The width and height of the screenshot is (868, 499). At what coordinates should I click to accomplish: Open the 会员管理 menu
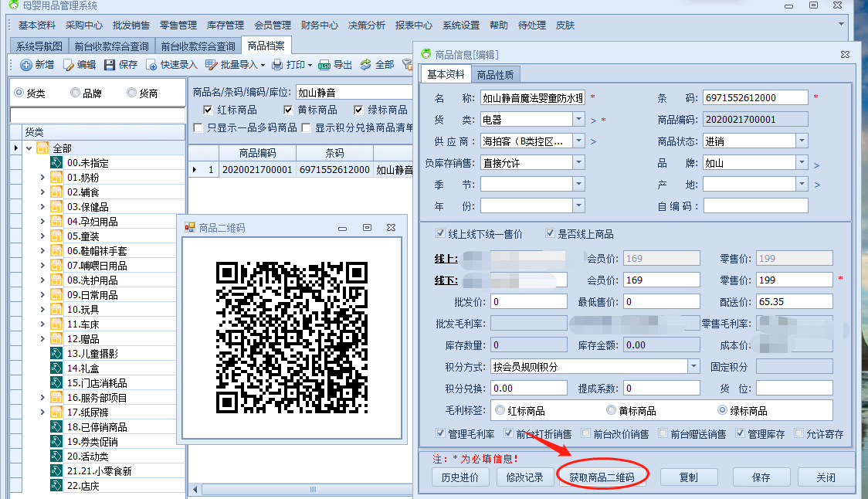point(273,25)
